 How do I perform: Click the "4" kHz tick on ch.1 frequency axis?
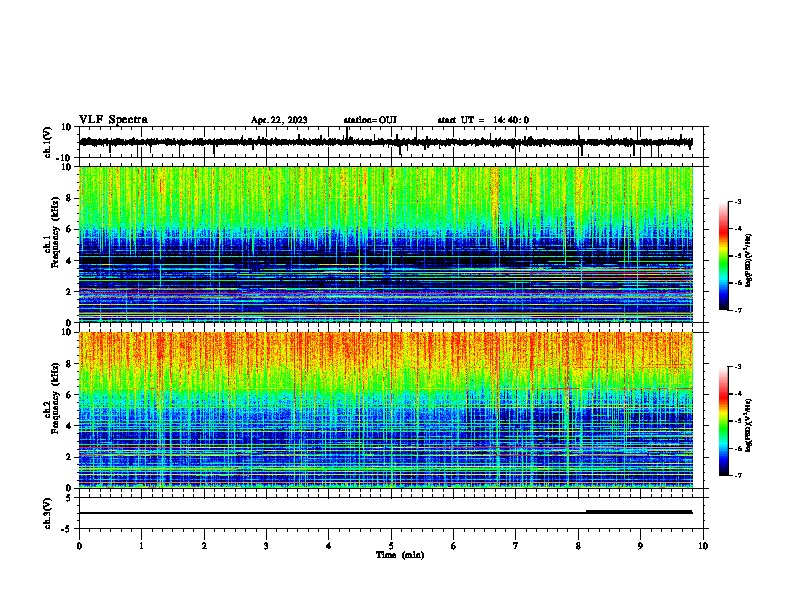coord(69,261)
